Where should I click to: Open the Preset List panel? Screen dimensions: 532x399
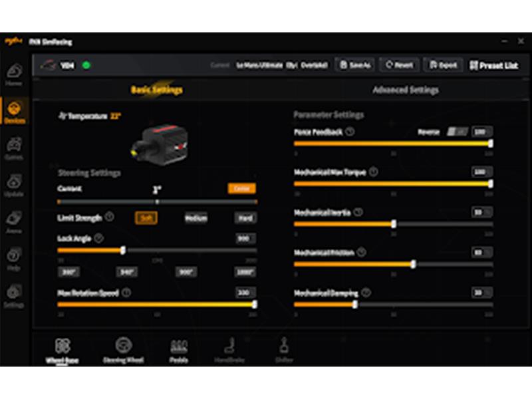pyautogui.click(x=493, y=65)
